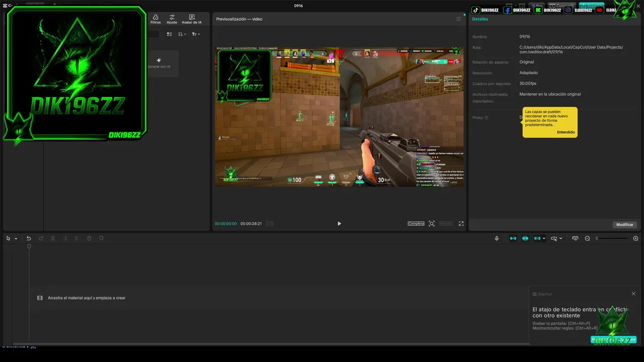
Task: Click the 30.00fps value
Action: coord(528,83)
